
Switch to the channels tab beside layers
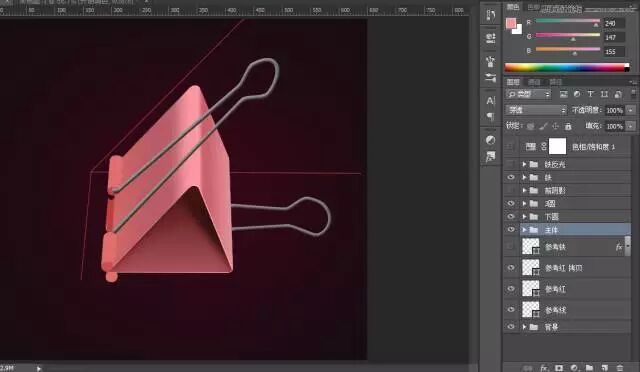[534, 82]
